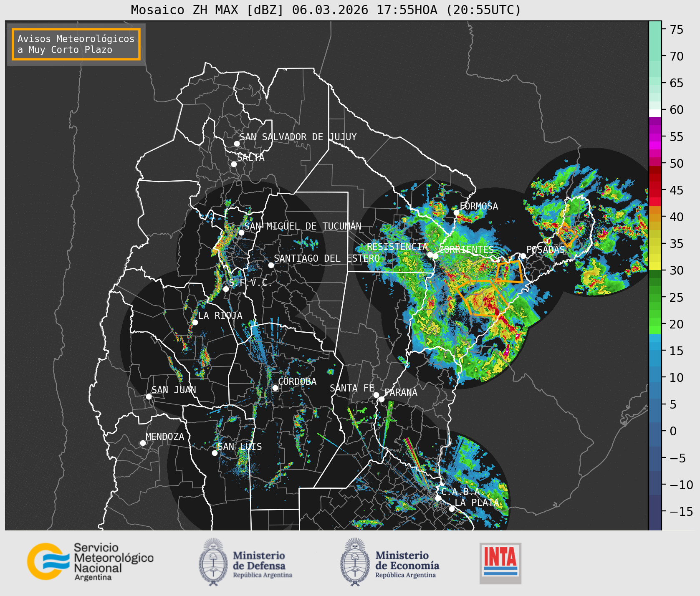Click the 20 tick label on the colorbar
700x596 pixels.
(x=677, y=324)
